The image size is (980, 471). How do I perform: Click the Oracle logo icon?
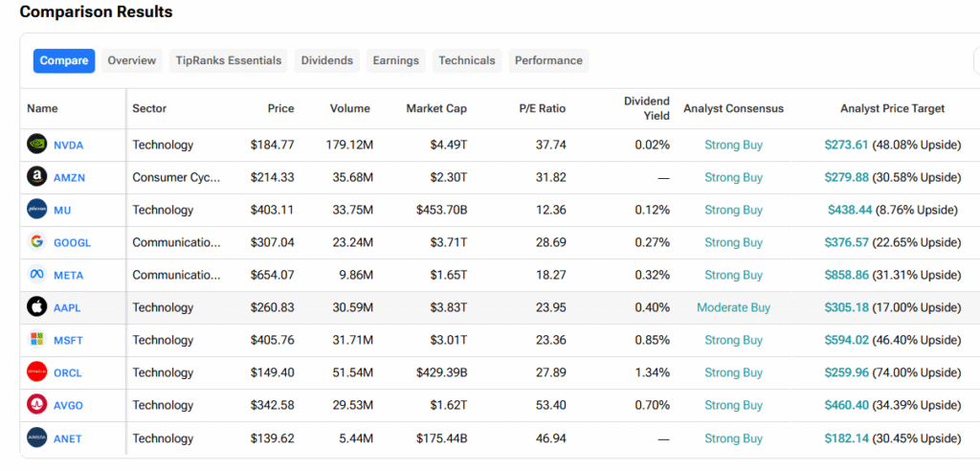(37, 372)
